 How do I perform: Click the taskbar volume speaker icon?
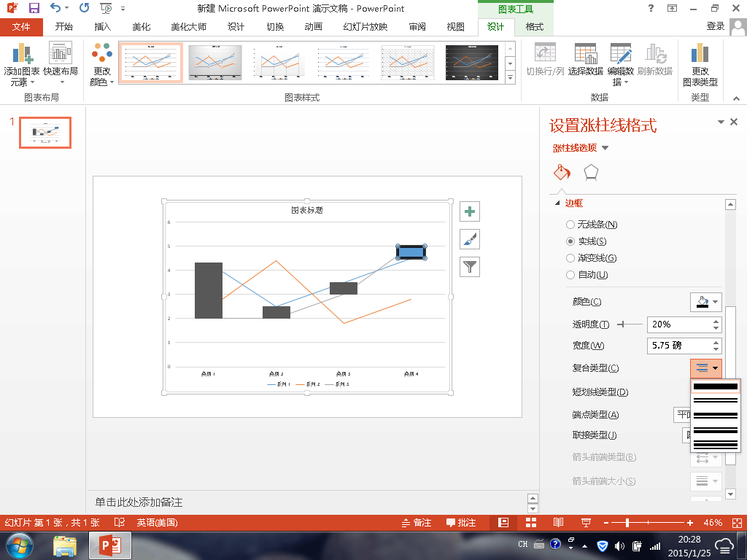[x=619, y=546]
